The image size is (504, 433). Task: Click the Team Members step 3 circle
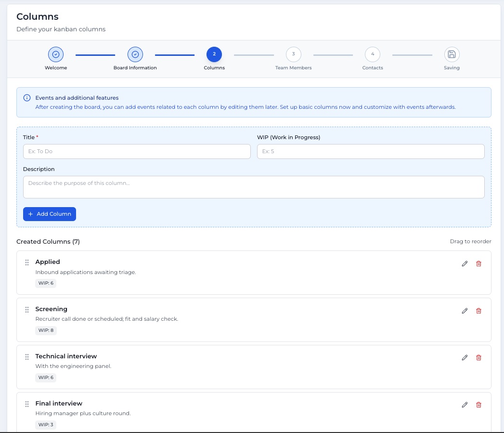(x=294, y=54)
